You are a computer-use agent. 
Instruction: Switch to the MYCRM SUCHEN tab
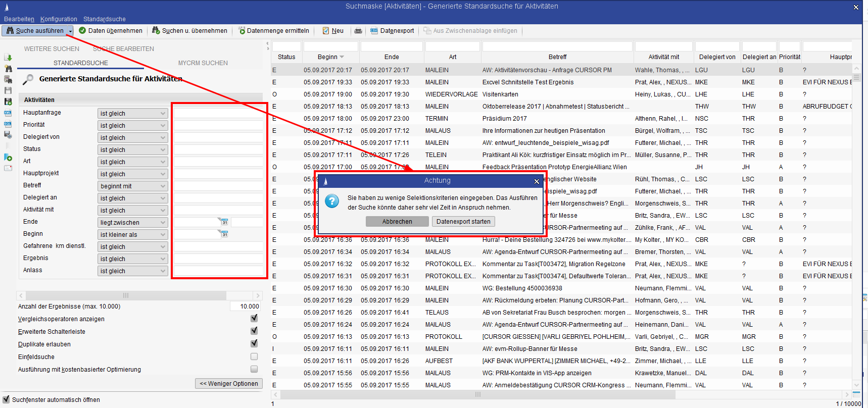pos(203,63)
